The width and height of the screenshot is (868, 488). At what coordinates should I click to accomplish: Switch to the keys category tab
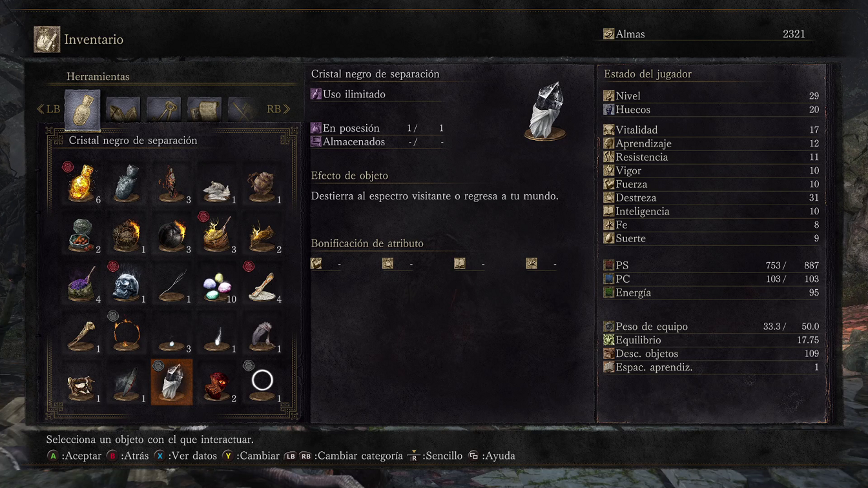(163, 110)
